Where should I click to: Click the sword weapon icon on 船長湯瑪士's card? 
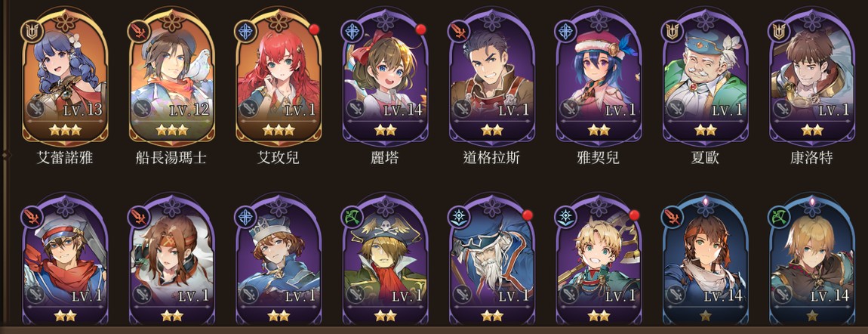click(140, 108)
